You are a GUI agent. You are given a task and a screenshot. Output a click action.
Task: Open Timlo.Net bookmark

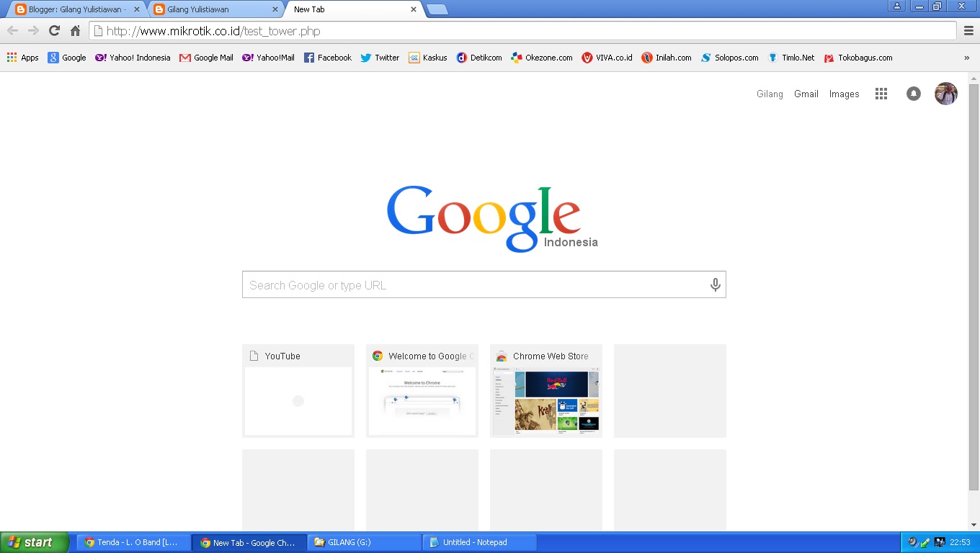tap(791, 58)
